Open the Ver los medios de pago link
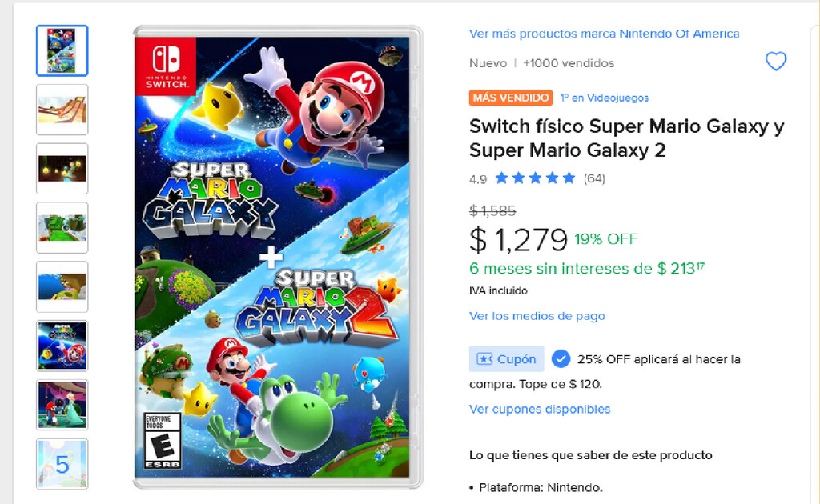This screenshot has height=504, width=820. [537, 316]
